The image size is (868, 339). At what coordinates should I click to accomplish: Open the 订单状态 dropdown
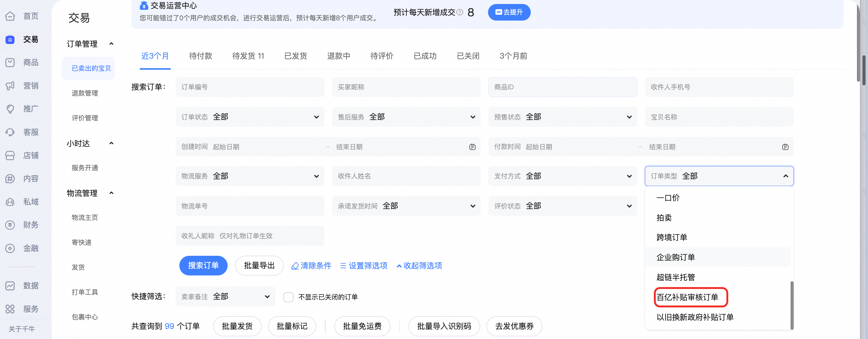[250, 117]
